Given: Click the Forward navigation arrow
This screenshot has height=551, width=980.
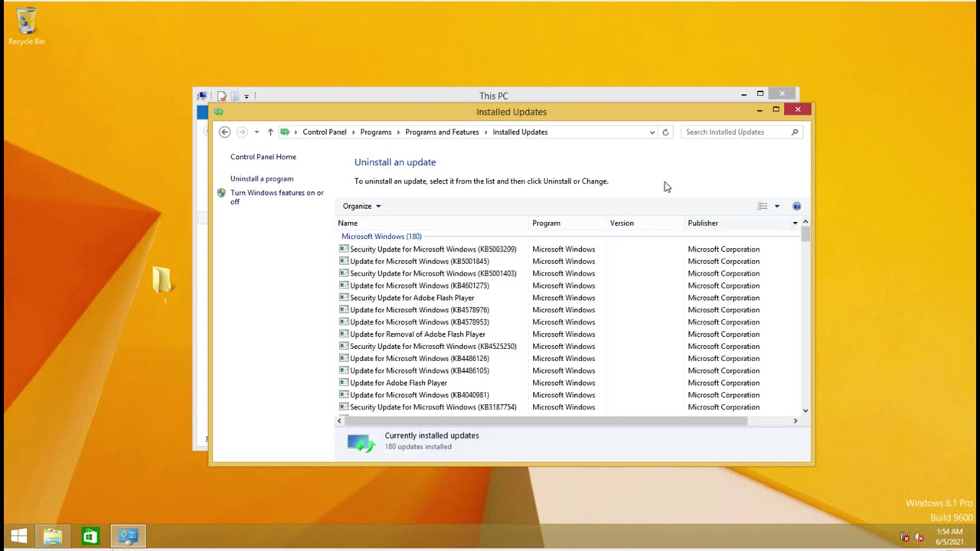Looking at the screenshot, I should point(242,132).
